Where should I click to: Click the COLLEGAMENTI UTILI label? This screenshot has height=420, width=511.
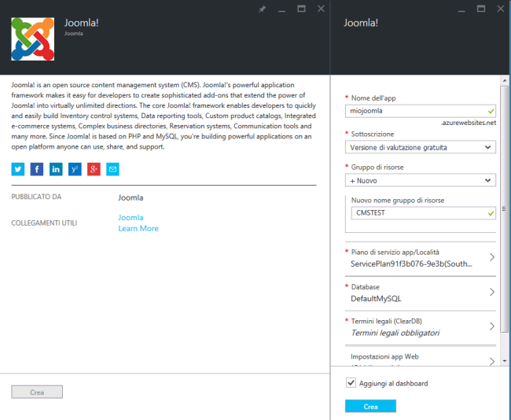tap(44, 223)
